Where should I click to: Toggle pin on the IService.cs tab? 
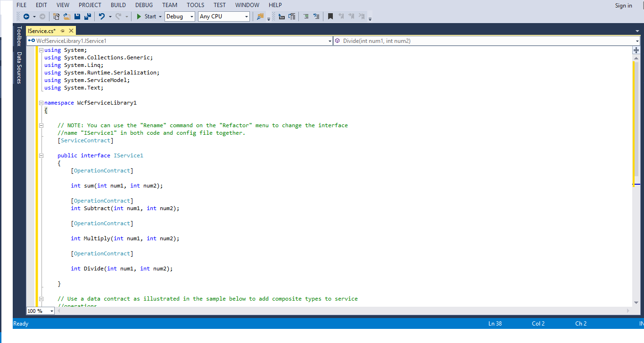(62, 31)
